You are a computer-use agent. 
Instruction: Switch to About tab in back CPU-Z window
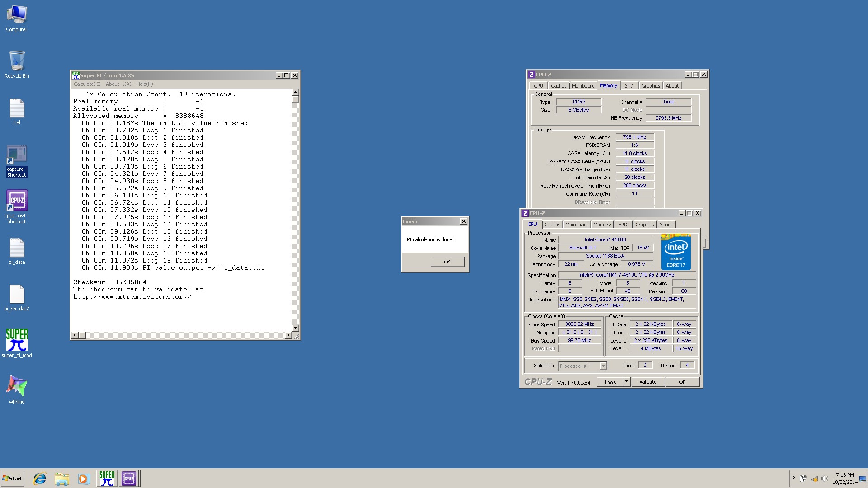pyautogui.click(x=672, y=86)
